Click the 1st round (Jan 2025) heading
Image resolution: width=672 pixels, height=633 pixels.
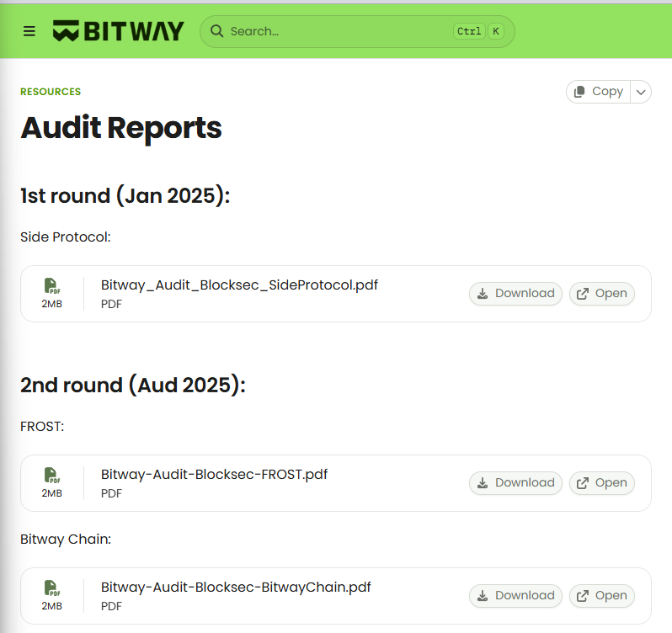pos(125,196)
